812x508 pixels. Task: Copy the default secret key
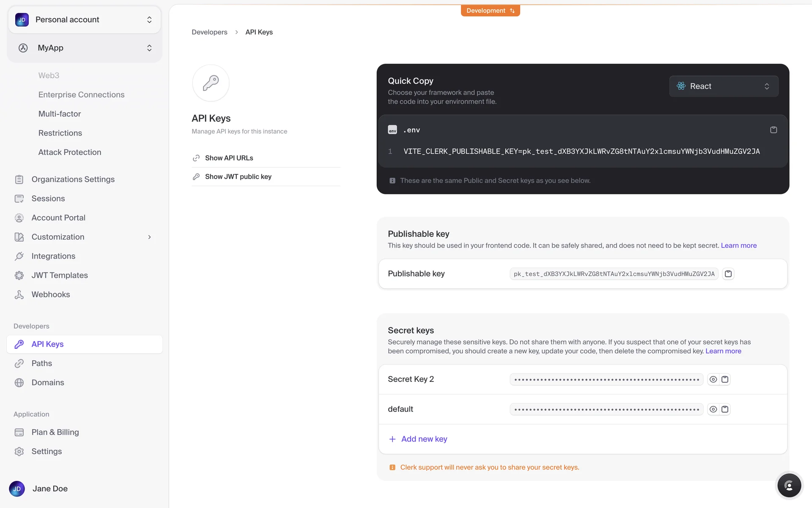725,409
